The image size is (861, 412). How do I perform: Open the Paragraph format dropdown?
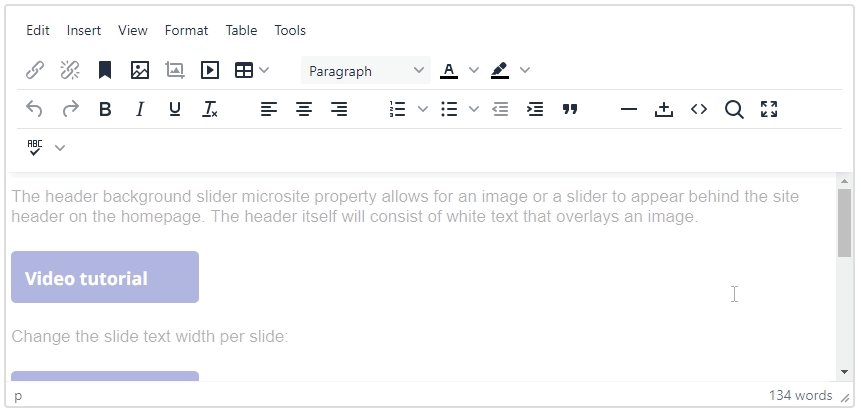(x=366, y=71)
